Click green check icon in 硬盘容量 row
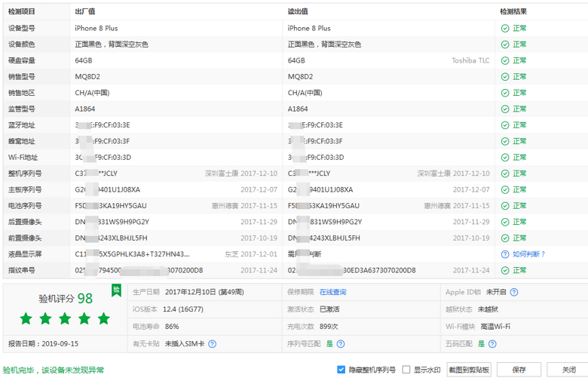 [505, 61]
